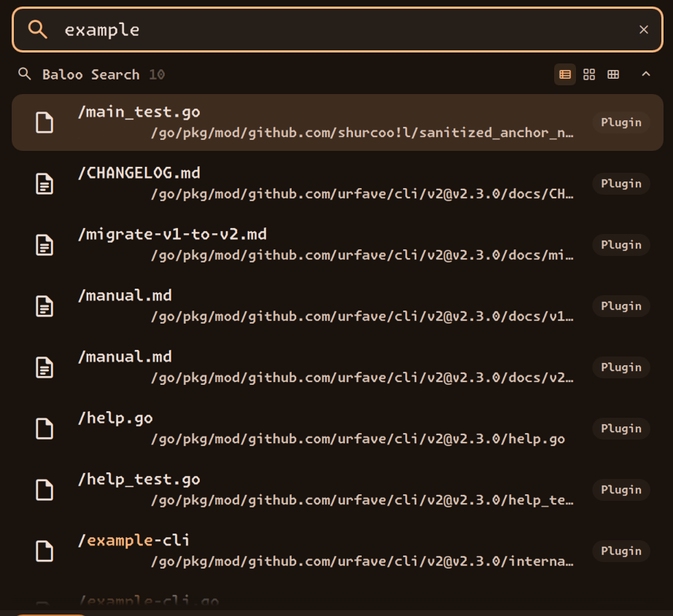Click the result count 10
The width and height of the screenshot is (673, 616).
coord(157,74)
